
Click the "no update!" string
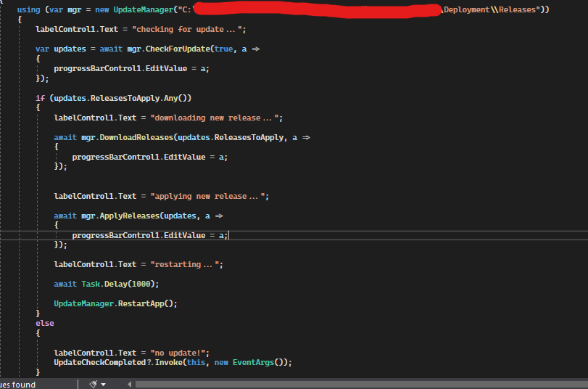pyautogui.click(x=178, y=353)
